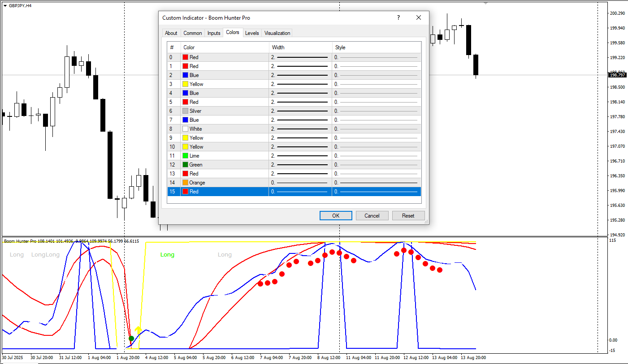Screen dimensions: 628x364
Task: Click the 13 Aug 20:00 time label
Action: pos(474,358)
